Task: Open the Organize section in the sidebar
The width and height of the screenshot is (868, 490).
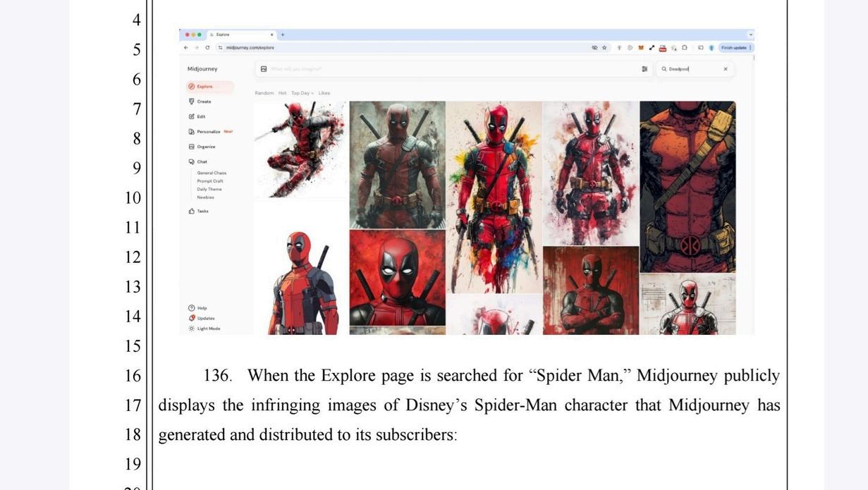Action: coord(202,147)
